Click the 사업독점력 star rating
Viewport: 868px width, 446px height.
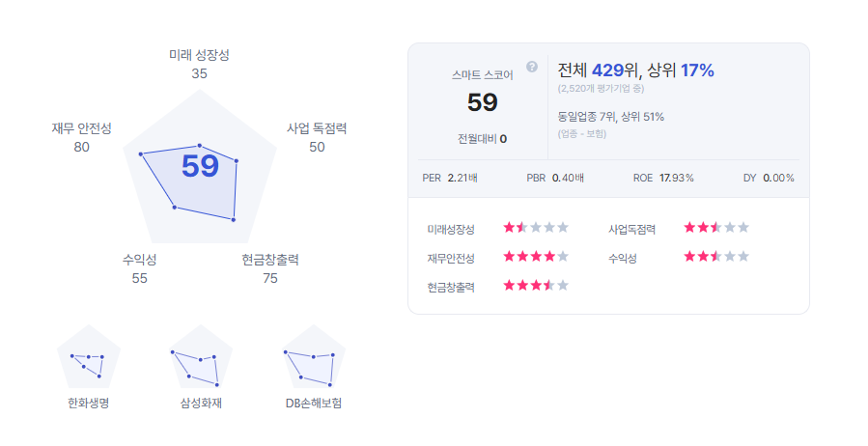[716, 228]
